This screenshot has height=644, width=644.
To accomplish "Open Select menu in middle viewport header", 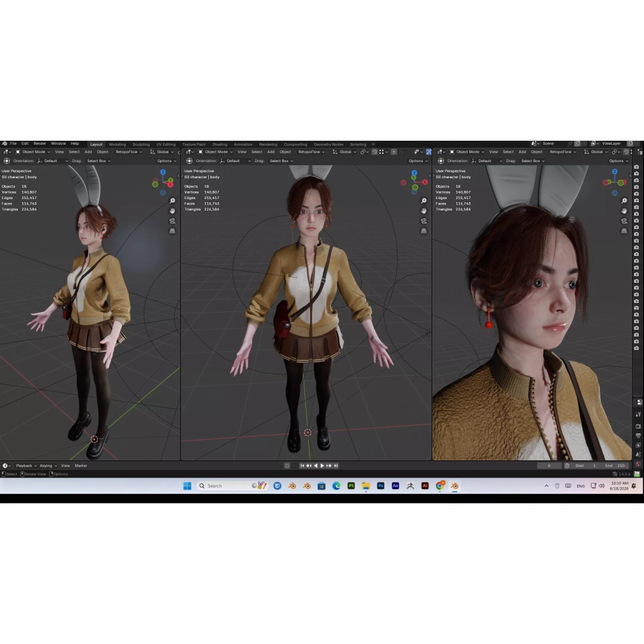I will point(256,152).
